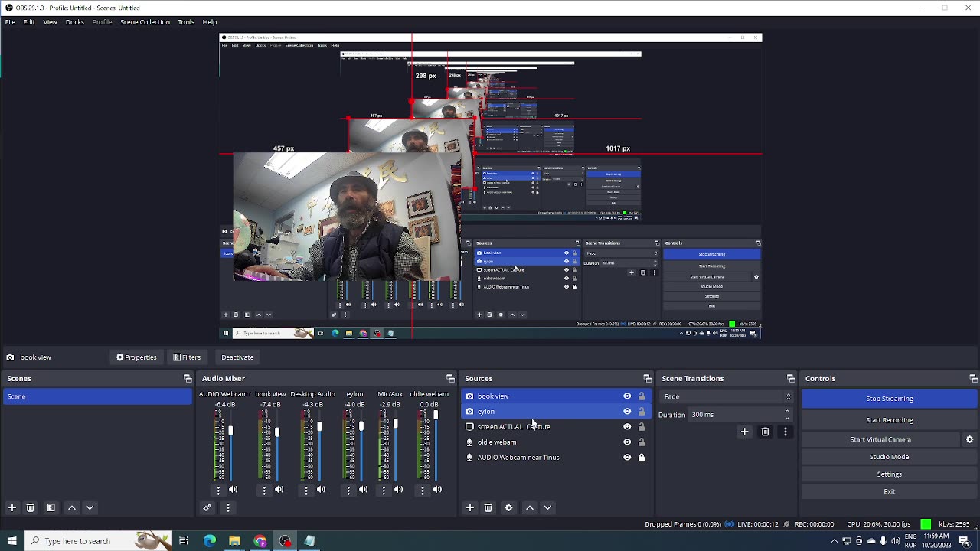The width and height of the screenshot is (980, 551).
Task: Open source properties gear in the Sources panel
Action: pos(508,507)
